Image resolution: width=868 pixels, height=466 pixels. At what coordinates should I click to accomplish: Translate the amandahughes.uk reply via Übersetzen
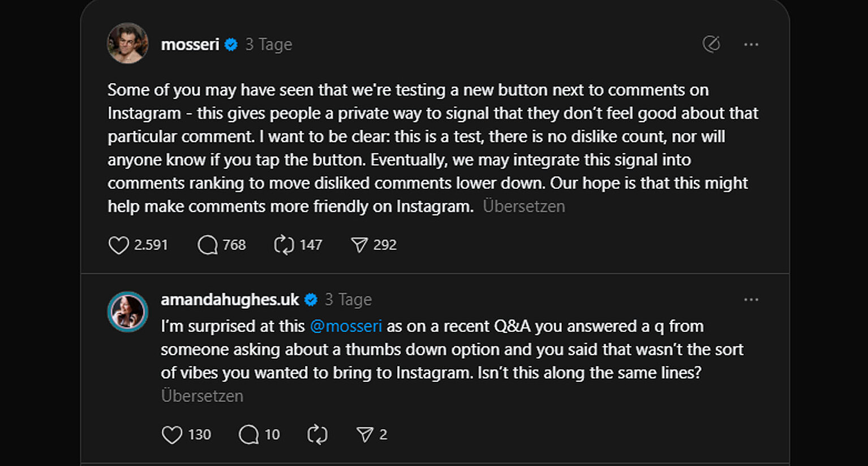[x=202, y=396]
